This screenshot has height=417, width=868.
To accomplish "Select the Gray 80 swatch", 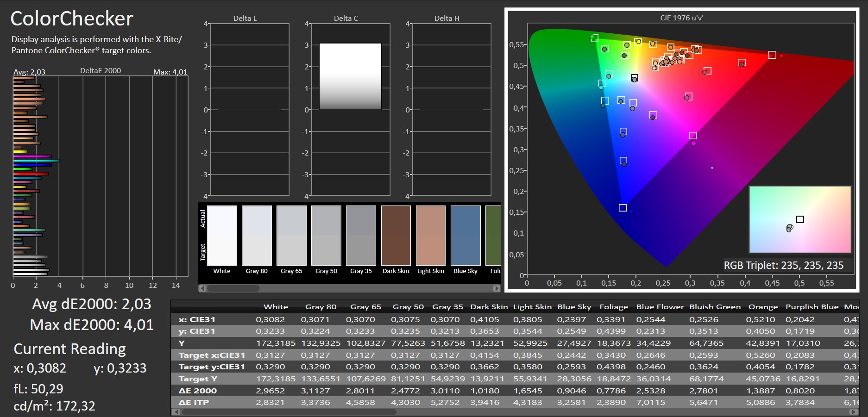I will point(257,236).
